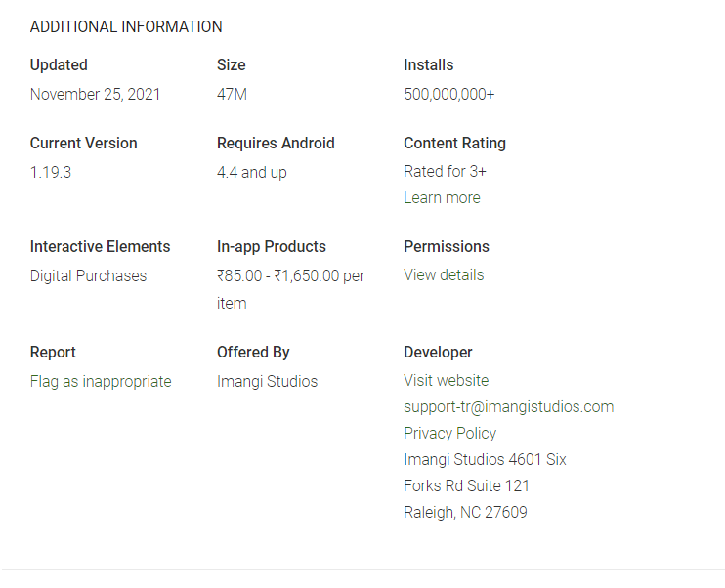Click the ADDITIONAL INFORMATION heading
The height and width of the screenshot is (588, 725).
point(126,27)
